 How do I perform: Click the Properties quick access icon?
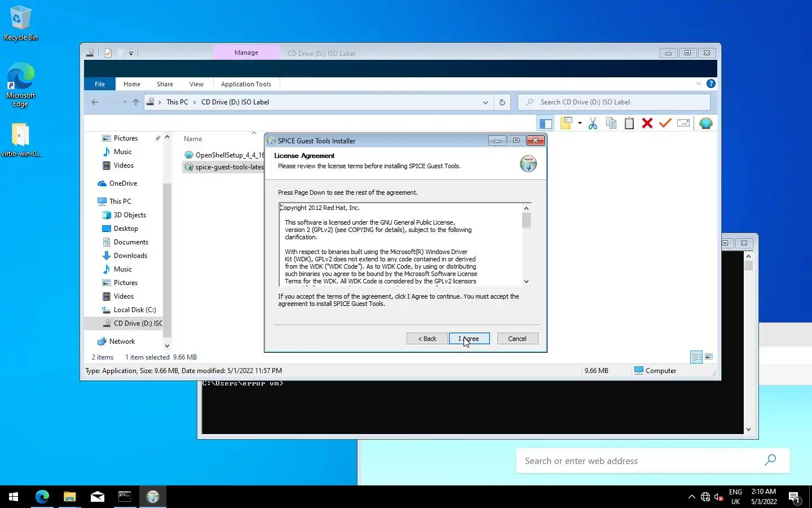(108, 53)
